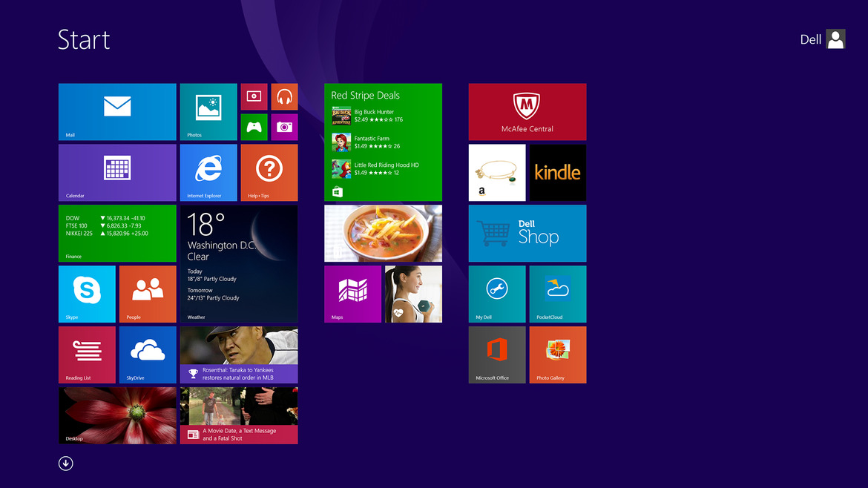Open the Games controller tile
This screenshot has height=488, width=868.
[254, 127]
